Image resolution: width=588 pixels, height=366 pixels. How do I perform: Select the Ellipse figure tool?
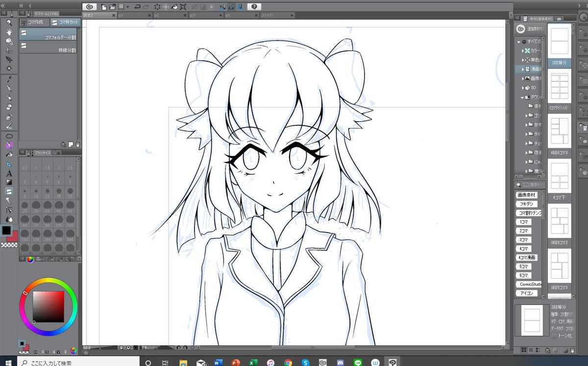pos(9,136)
